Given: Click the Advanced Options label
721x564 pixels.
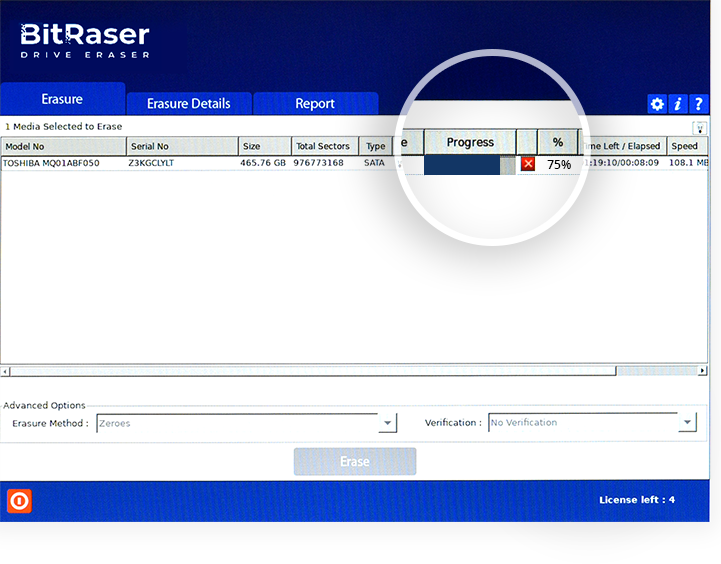Looking at the screenshot, I should pos(44,405).
